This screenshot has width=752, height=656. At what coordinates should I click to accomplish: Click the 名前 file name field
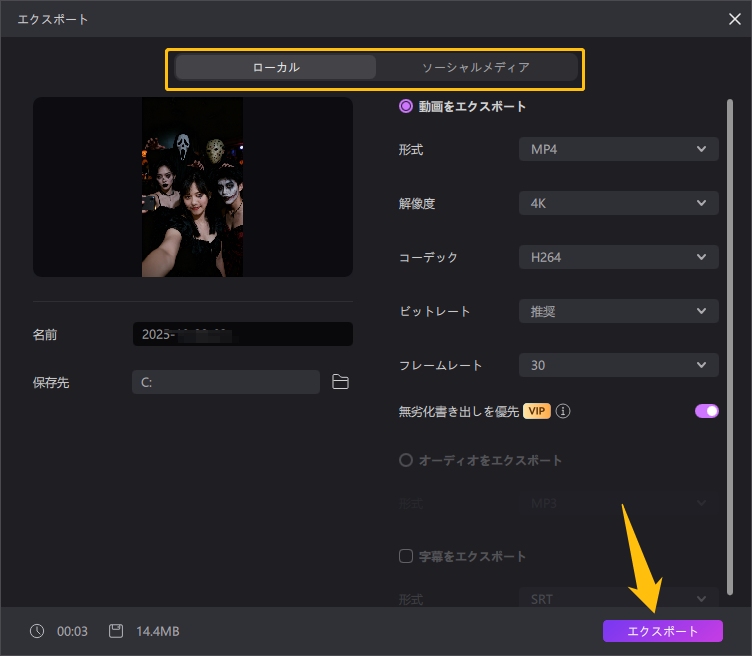pyautogui.click(x=242, y=334)
